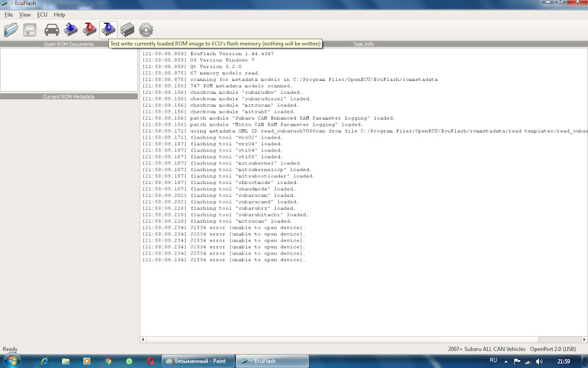
Task: Click the 'Qt Version 5.2.0' log line
Action: pos(192,66)
